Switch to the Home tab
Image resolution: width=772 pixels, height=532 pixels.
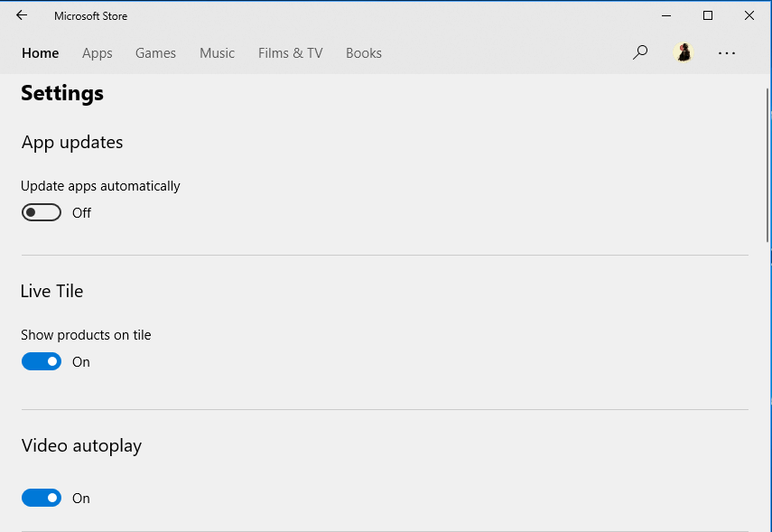41,52
